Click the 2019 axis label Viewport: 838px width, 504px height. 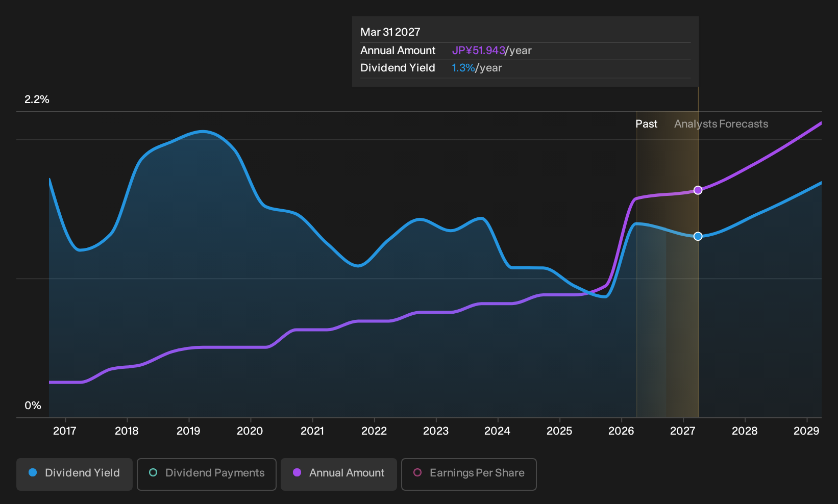pyautogui.click(x=188, y=431)
